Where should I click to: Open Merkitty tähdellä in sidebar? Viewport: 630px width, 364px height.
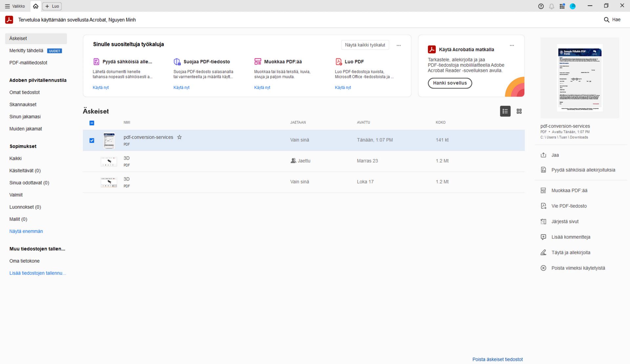click(x=26, y=51)
